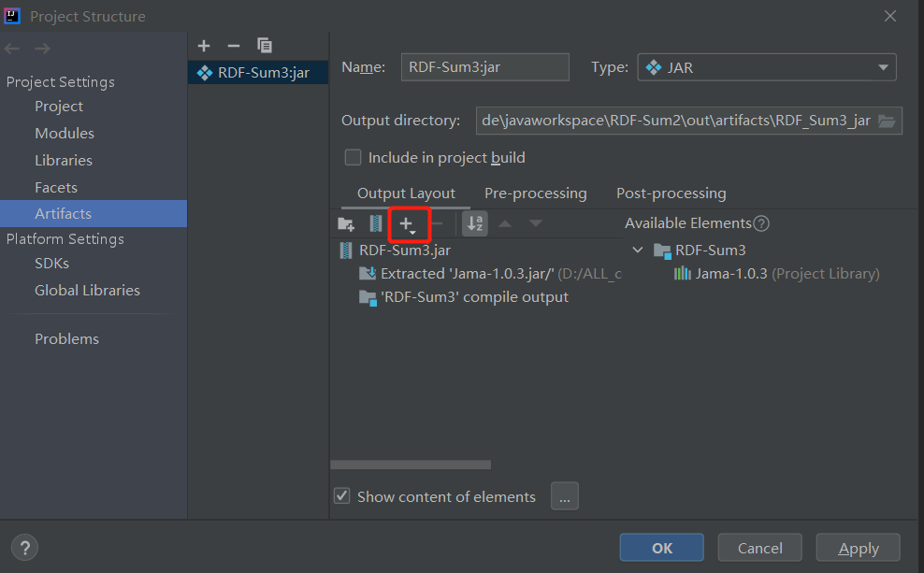Move selected element up
The image size is (924, 573).
tap(505, 223)
